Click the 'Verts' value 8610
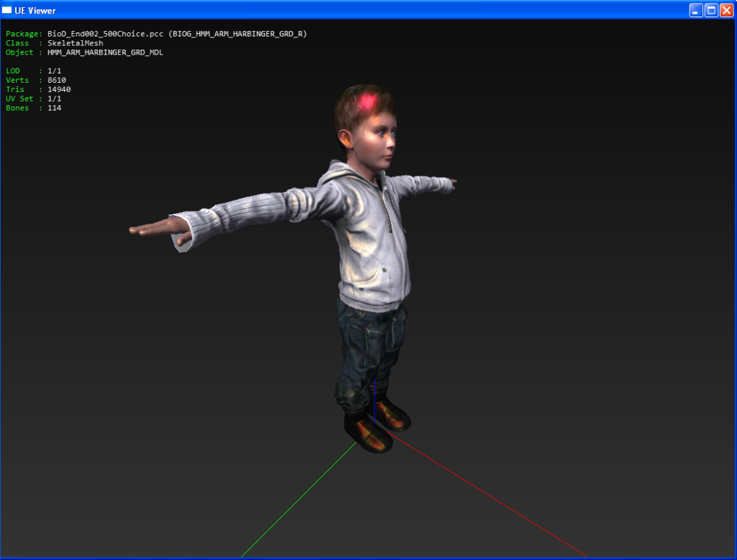The width and height of the screenshot is (737, 560). click(57, 80)
